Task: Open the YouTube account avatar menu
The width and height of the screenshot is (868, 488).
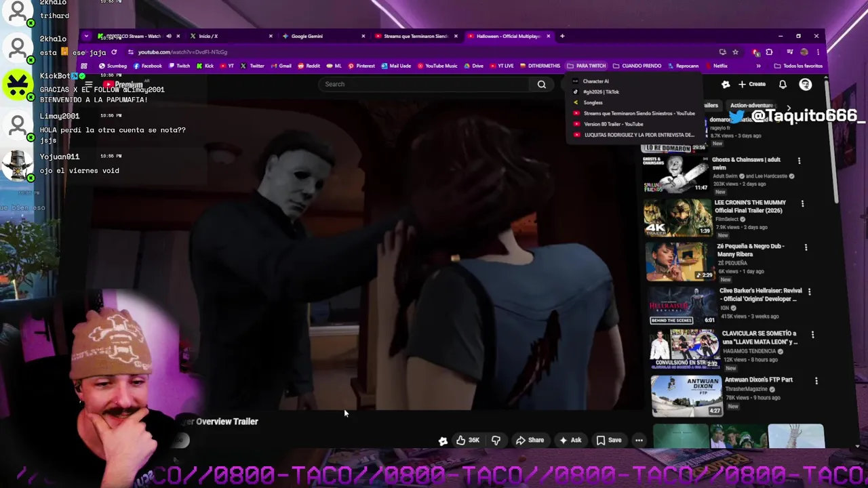Action: (805, 84)
